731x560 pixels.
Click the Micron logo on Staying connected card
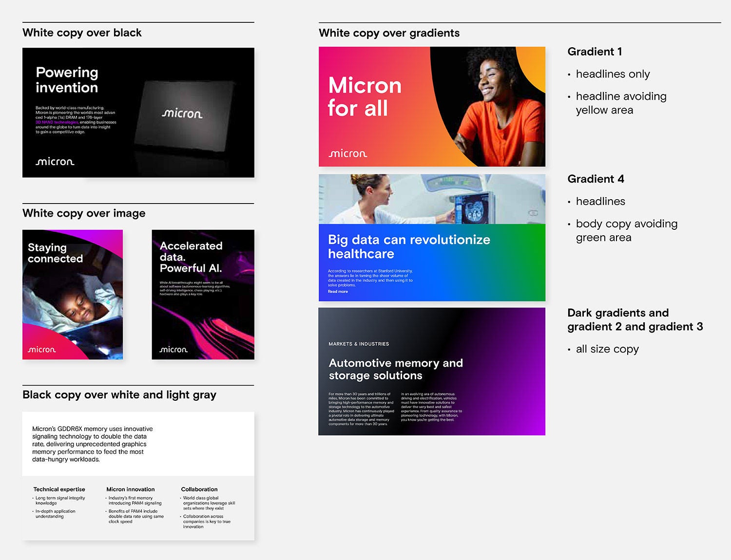[42, 349]
